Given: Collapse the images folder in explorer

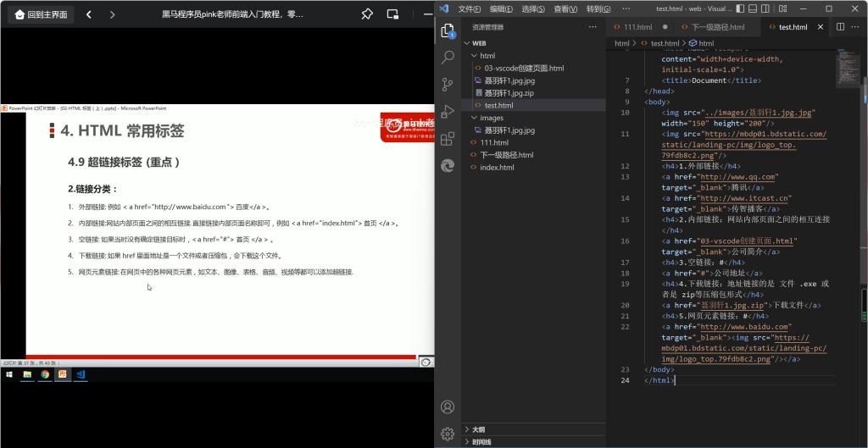Looking at the screenshot, I should tap(475, 118).
